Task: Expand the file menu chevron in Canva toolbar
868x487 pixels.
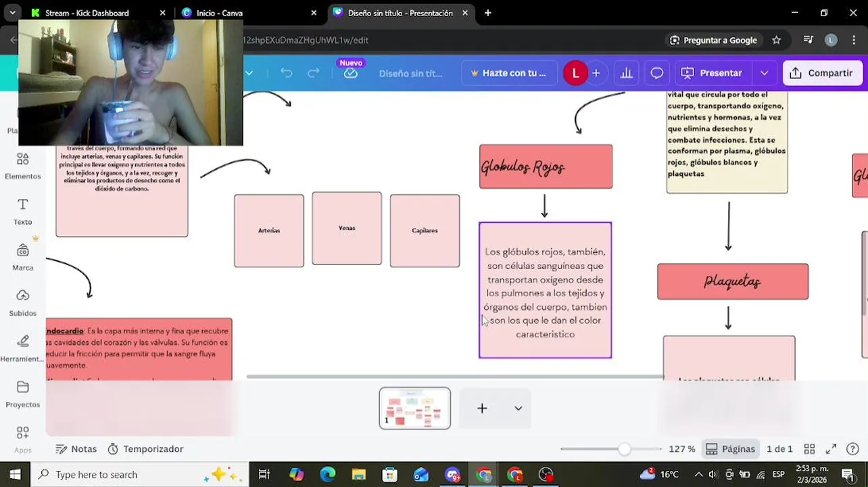Action: tap(249, 73)
